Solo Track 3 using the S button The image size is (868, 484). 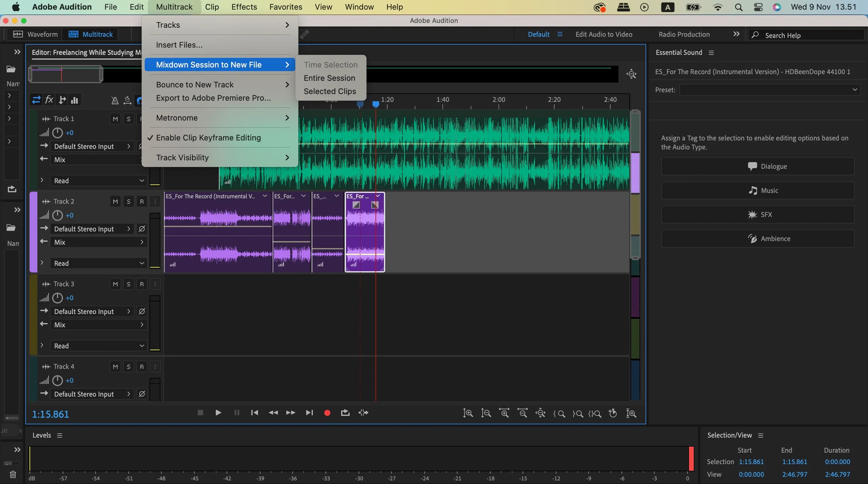pos(129,284)
